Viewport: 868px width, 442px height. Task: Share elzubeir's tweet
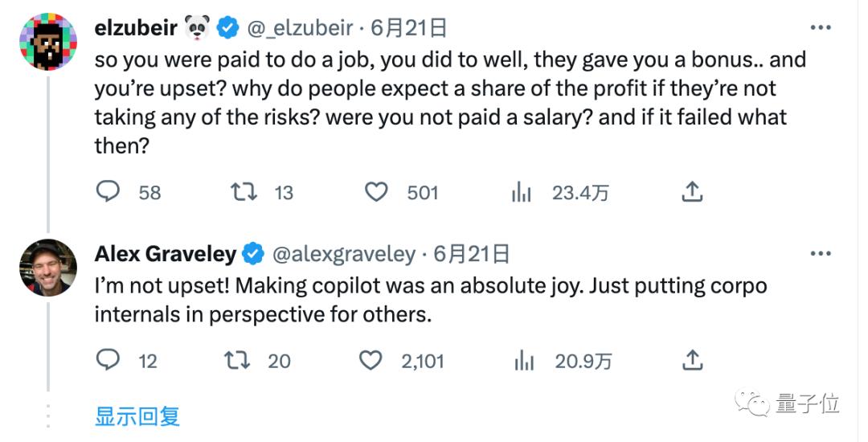tap(692, 192)
